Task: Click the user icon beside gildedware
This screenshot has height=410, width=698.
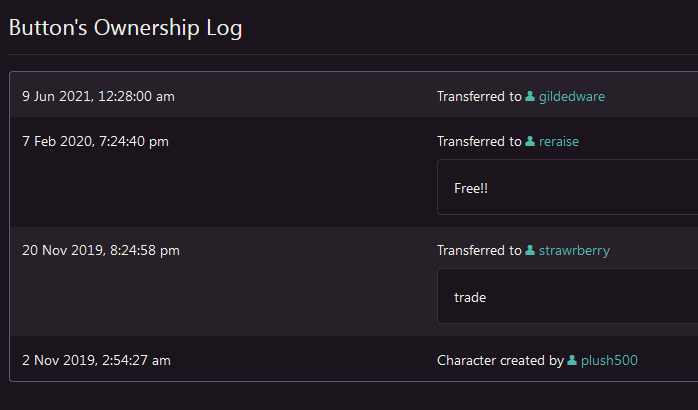Action: pos(530,97)
